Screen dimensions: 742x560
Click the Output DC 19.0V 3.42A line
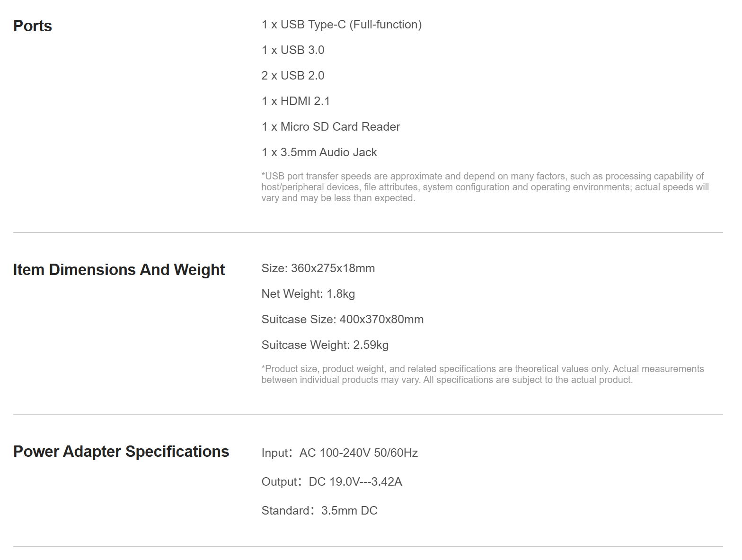(331, 482)
